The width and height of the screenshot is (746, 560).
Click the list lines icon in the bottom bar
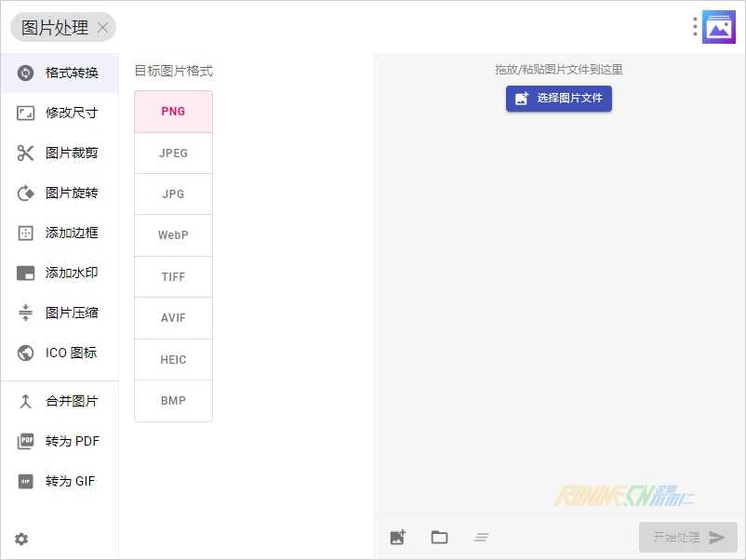pos(481,537)
